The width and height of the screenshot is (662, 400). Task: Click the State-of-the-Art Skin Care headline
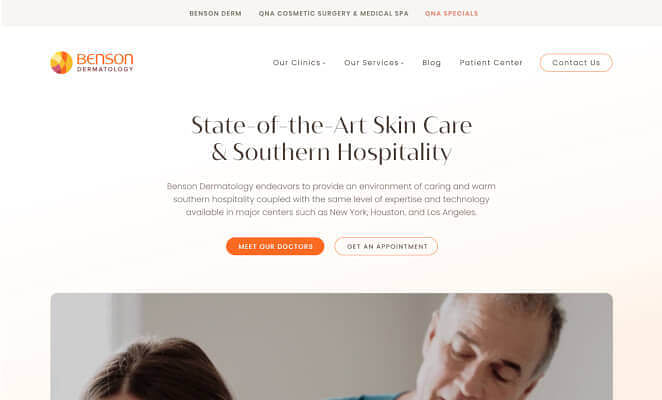(331, 138)
